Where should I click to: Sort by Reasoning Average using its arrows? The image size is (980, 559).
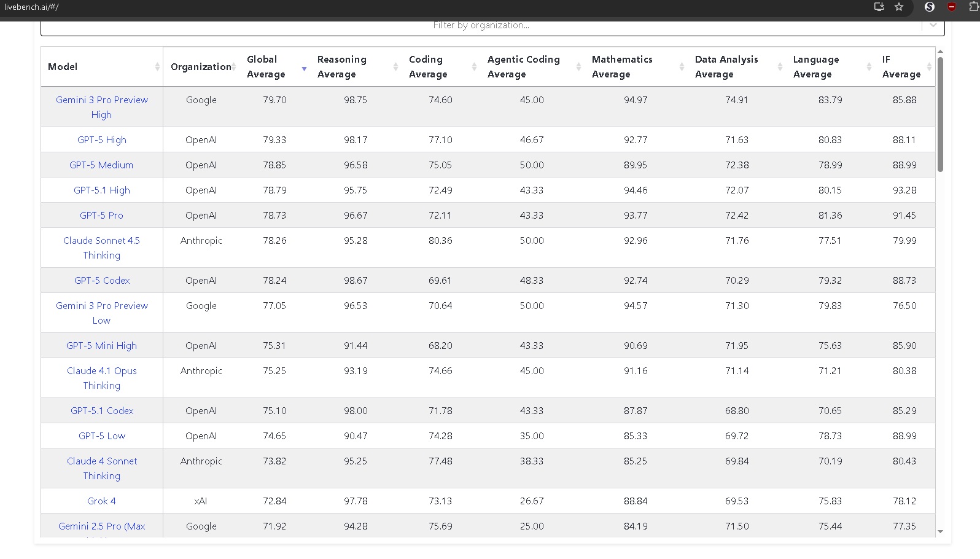click(x=395, y=67)
